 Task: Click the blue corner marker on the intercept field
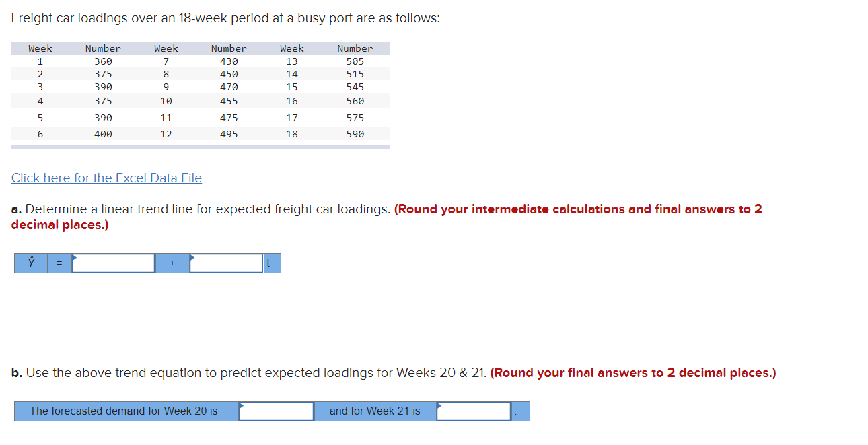pos(74,257)
